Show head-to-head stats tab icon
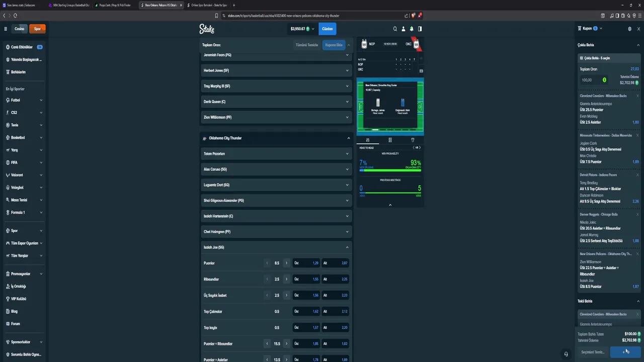The height and width of the screenshot is (362, 644). click(368, 140)
